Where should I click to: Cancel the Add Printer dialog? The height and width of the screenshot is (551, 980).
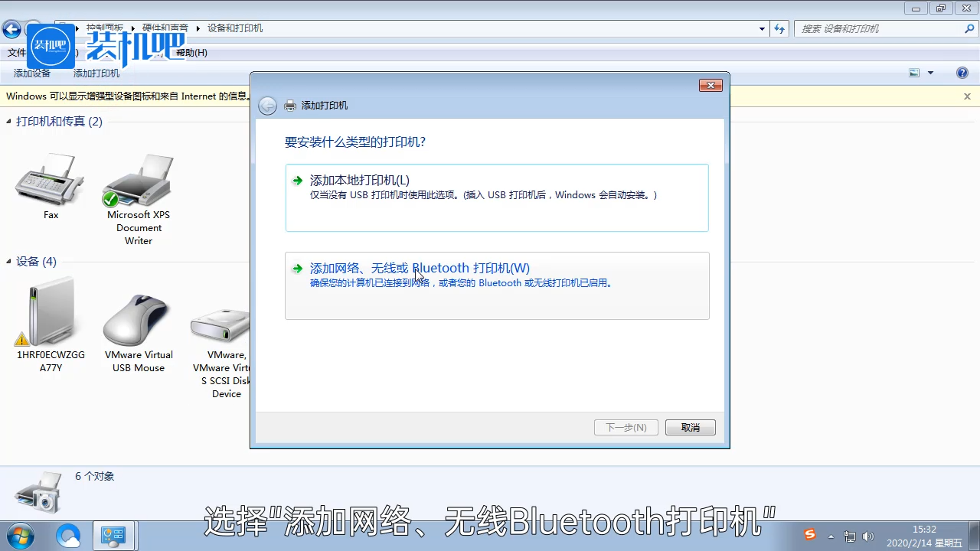tap(689, 427)
